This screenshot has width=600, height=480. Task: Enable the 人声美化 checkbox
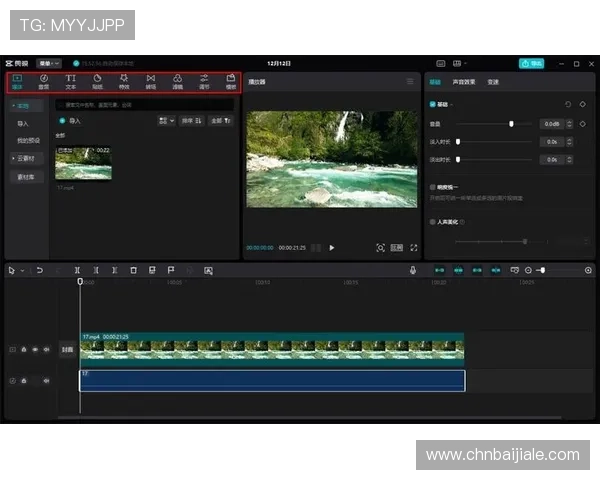click(x=432, y=222)
